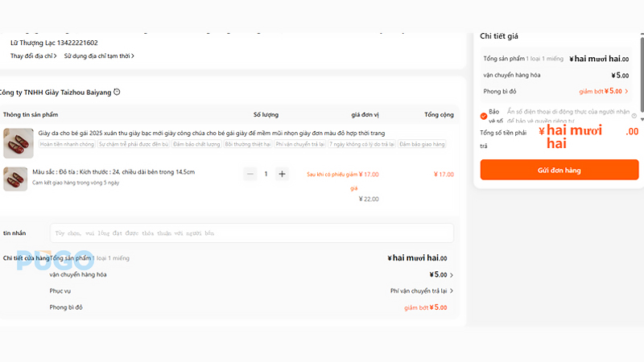Click the quantity number field

(266, 174)
